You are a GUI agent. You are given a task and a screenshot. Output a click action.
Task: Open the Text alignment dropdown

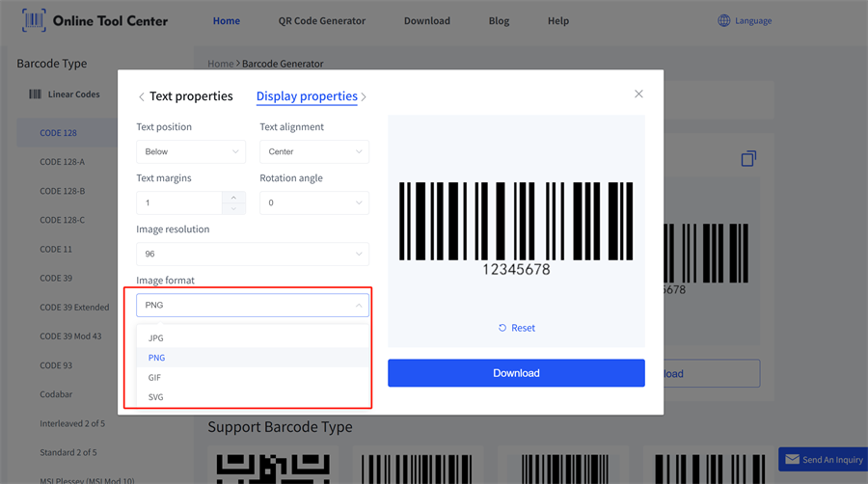[x=313, y=151]
